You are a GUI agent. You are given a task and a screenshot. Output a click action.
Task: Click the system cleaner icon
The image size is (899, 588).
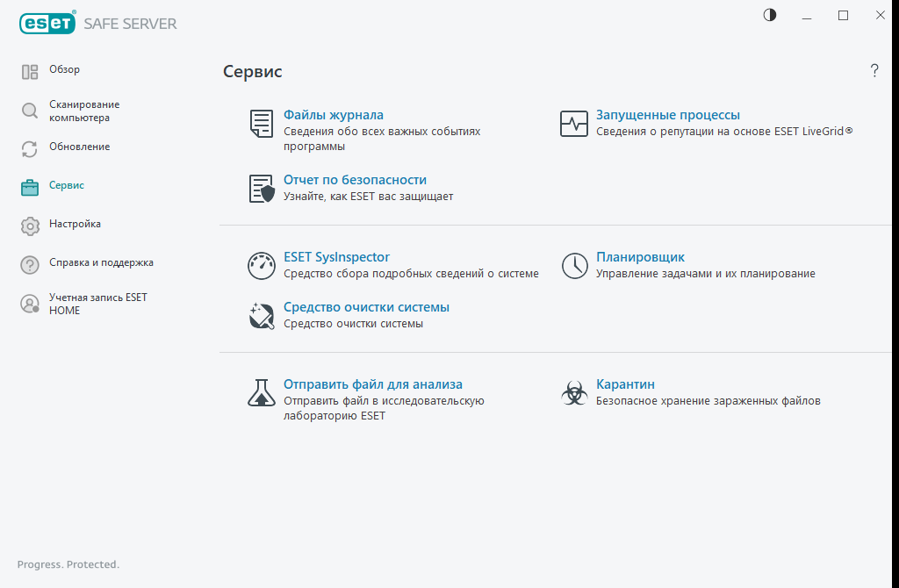click(x=262, y=316)
